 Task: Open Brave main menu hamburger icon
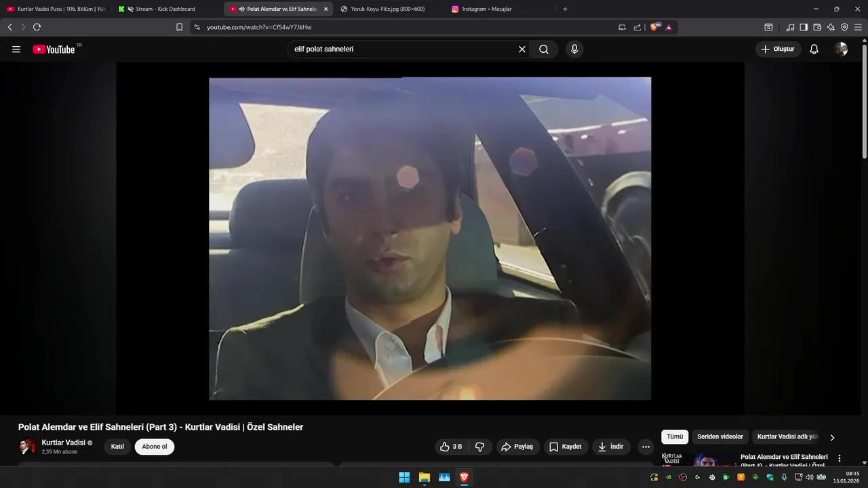858,27
